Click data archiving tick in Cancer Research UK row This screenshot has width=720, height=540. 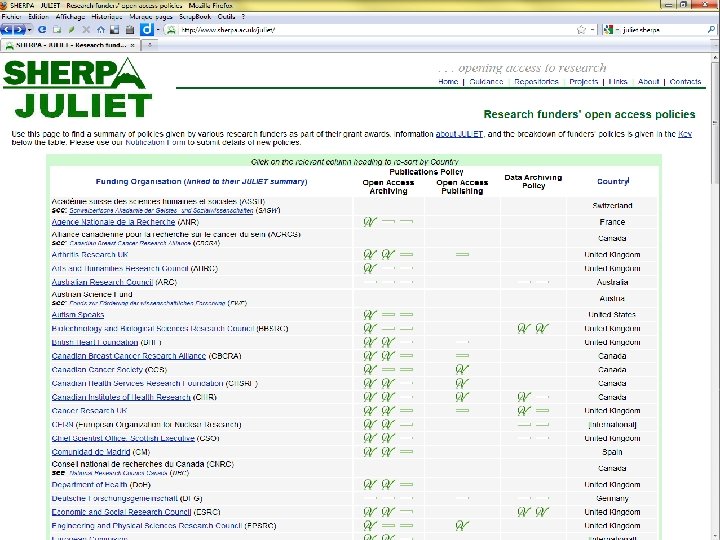pos(524,411)
